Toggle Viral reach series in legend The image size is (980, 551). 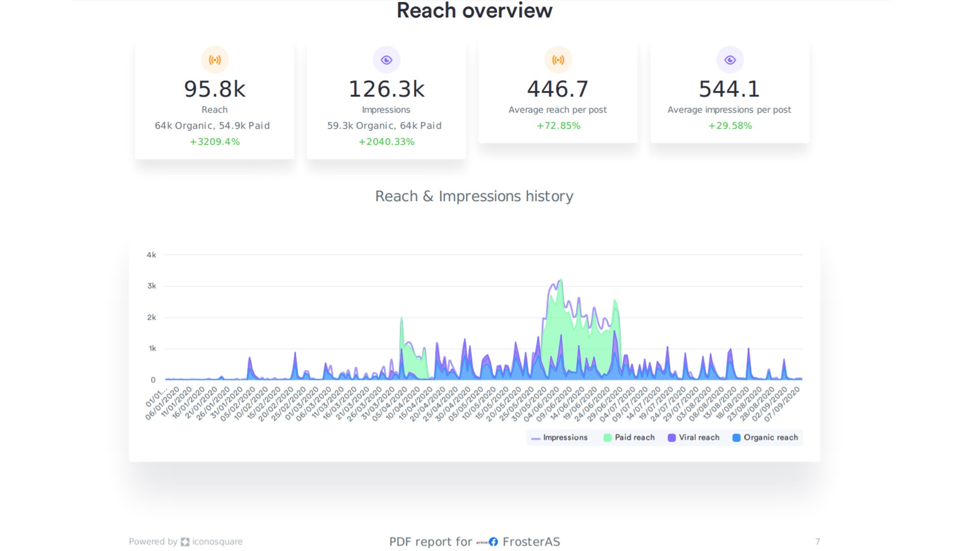[699, 438]
